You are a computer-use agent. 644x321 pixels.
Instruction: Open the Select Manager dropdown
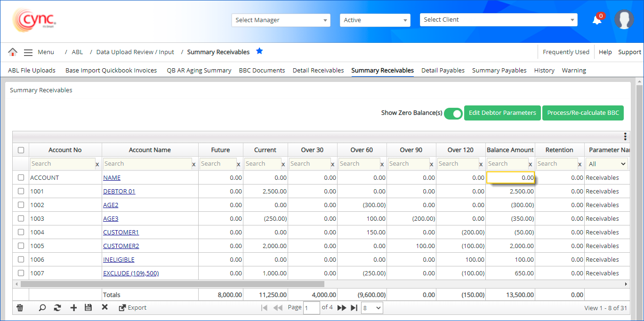pos(281,20)
